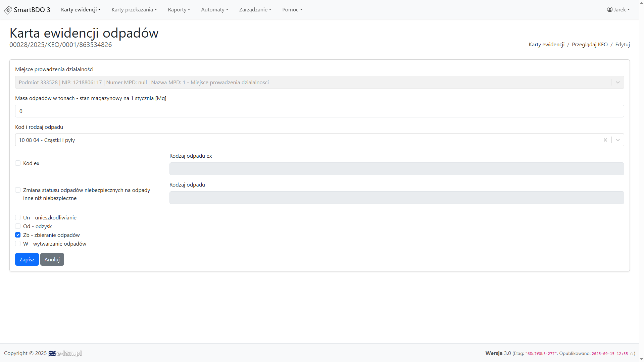644x362 pixels.
Task: Go to Przeglądaj KEO breadcrumb link
Action: tap(589, 44)
